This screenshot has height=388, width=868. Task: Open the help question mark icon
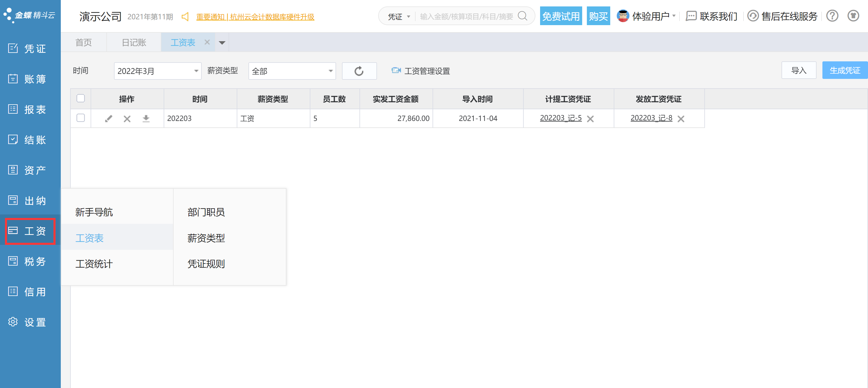coord(832,16)
